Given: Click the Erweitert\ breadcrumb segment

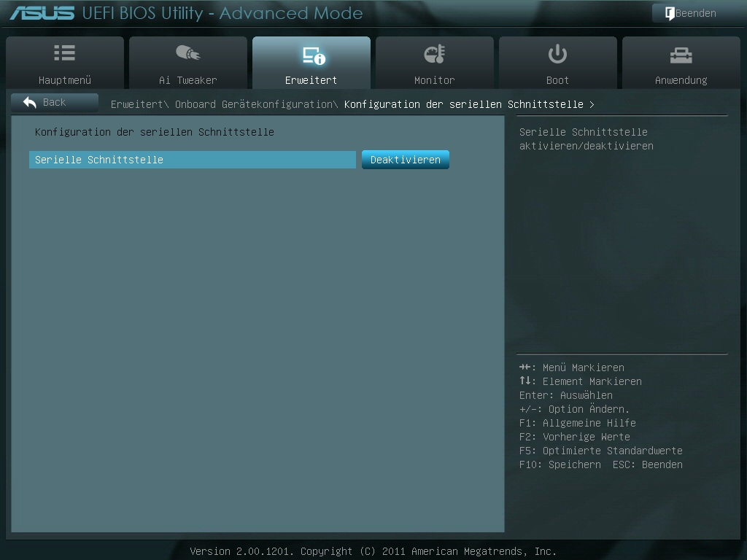Looking at the screenshot, I should point(139,104).
